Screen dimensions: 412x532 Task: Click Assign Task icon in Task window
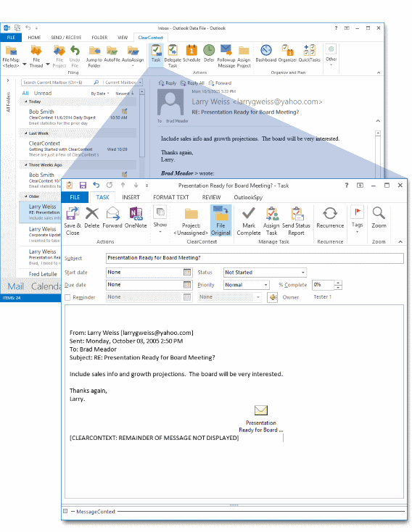tap(271, 221)
